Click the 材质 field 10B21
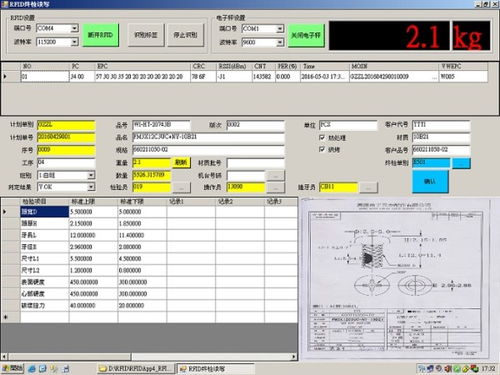 (441, 137)
